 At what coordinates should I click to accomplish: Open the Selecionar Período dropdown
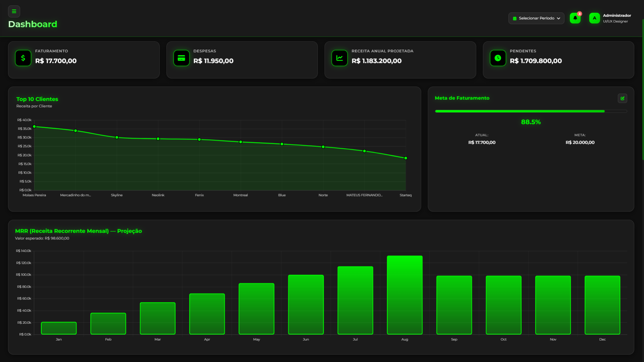(536, 18)
